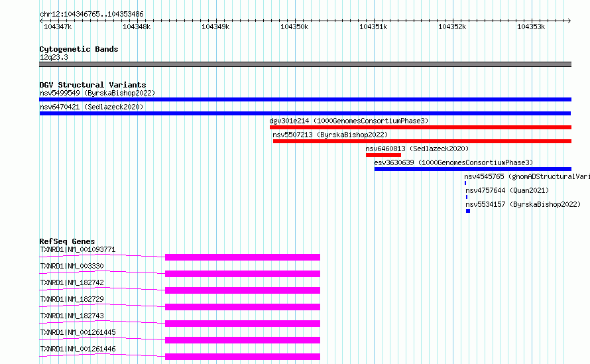Open the TXNRD1|NM_001261446 transcript label
This screenshot has height=364, width=590.
tap(78, 349)
